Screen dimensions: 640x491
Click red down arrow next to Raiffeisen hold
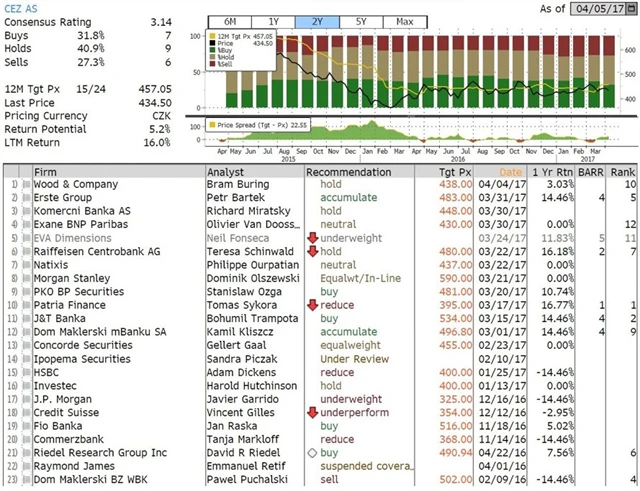(x=312, y=253)
